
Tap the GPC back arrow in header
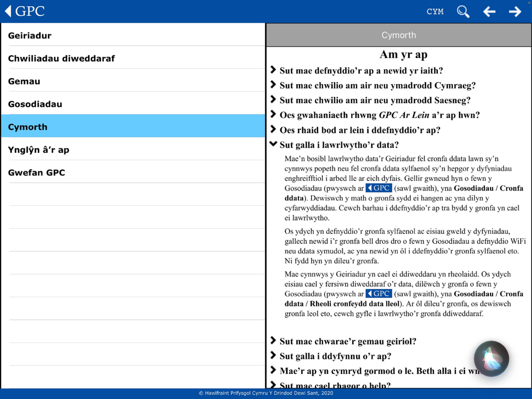[x=25, y=11]
